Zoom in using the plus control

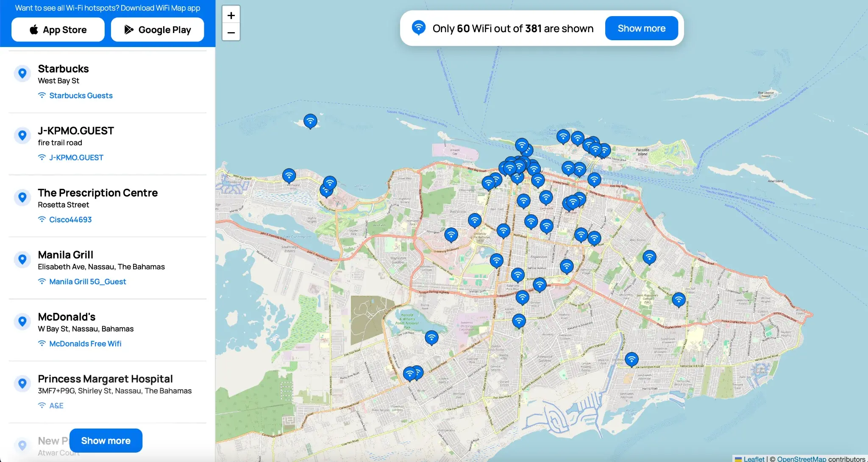[231, 15]
